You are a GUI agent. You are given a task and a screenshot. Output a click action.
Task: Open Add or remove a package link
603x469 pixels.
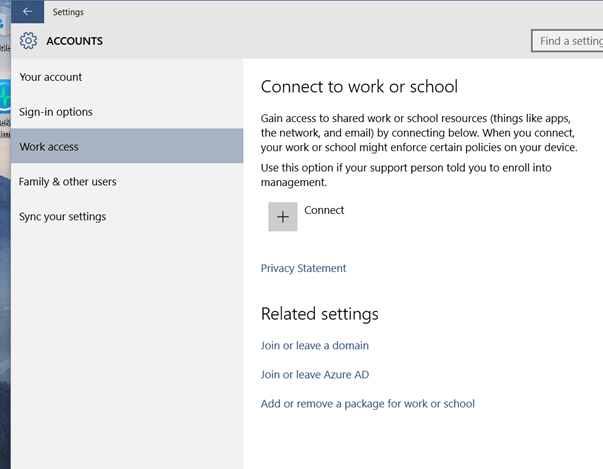[367, 404]
